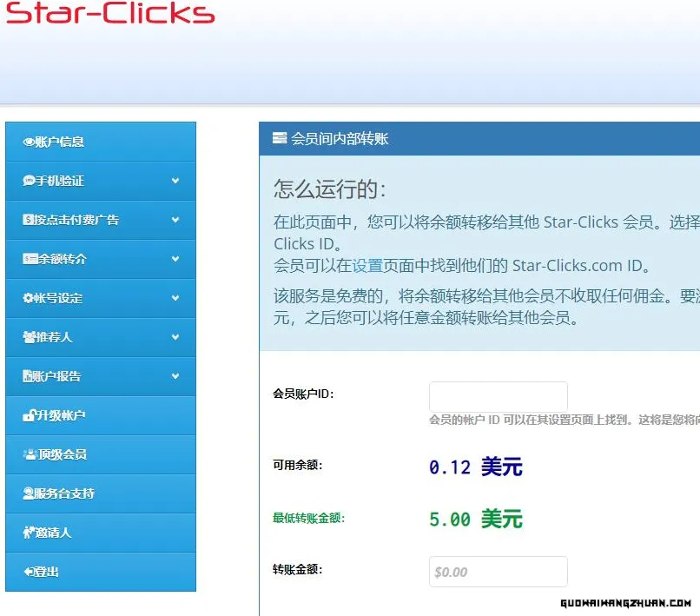Image resolution: width=700 pixels, height=616 pixels.
Task: Click the card icon beside 余额转介
Action: [30, 259]
